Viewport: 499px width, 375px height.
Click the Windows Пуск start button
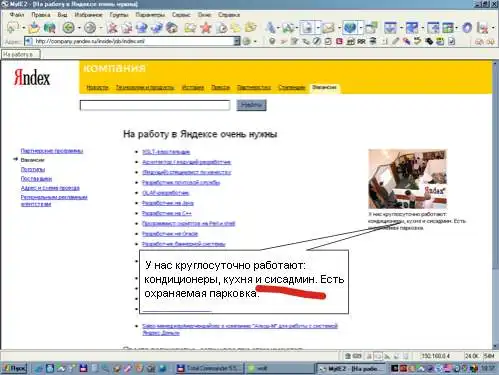point(14,368)
